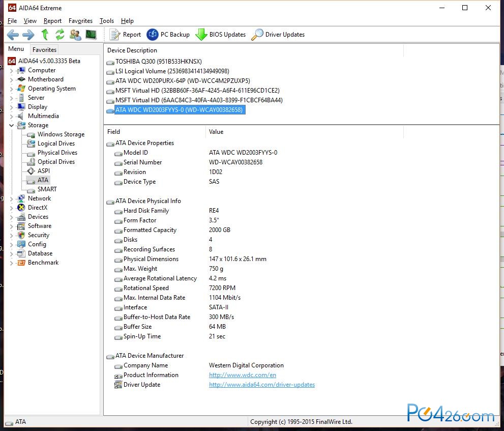Open the Favorites menu

pos(80,21)
